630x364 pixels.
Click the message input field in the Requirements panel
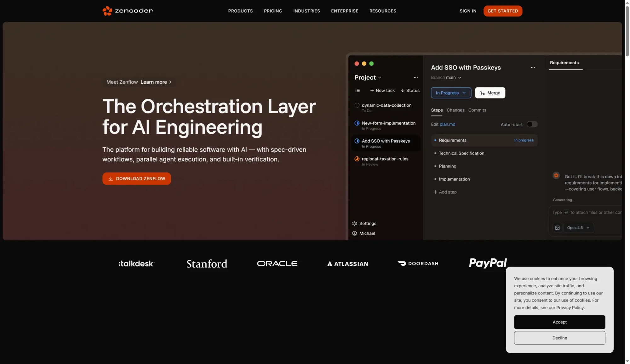[587, 213]
